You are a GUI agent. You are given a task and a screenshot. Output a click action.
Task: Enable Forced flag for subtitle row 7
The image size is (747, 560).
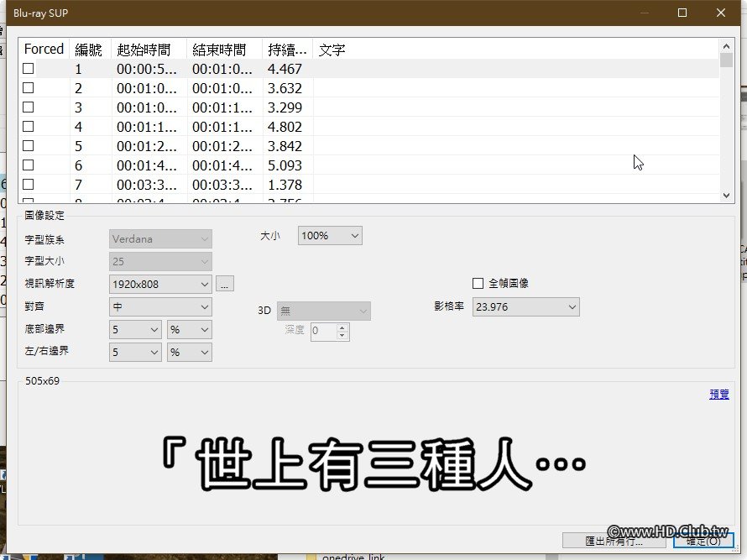(28, 185)
